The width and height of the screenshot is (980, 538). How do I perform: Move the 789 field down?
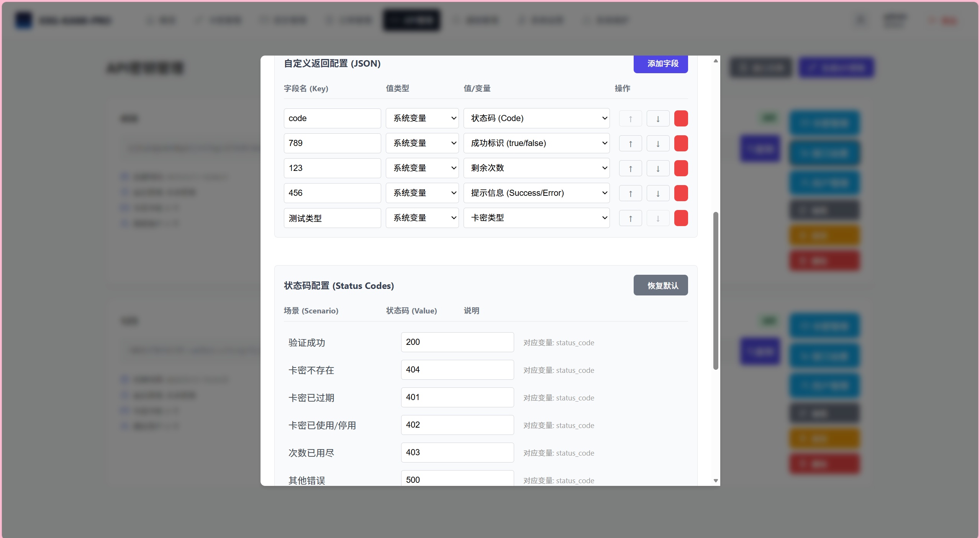[657, 143]
